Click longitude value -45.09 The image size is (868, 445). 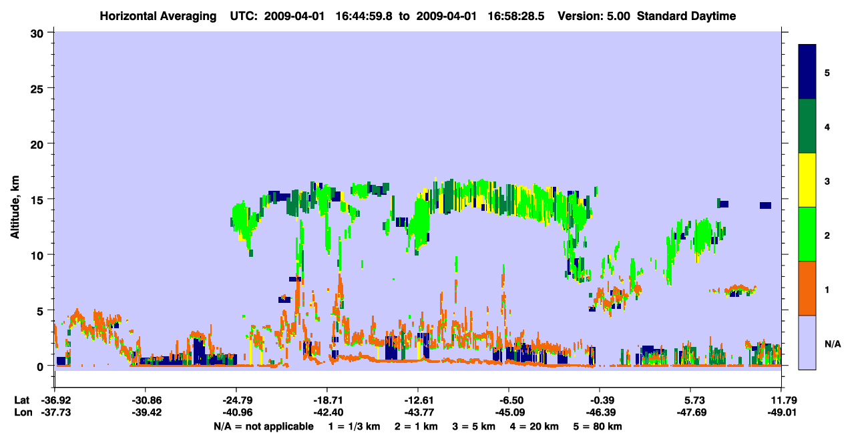click(x=509, y=413)
